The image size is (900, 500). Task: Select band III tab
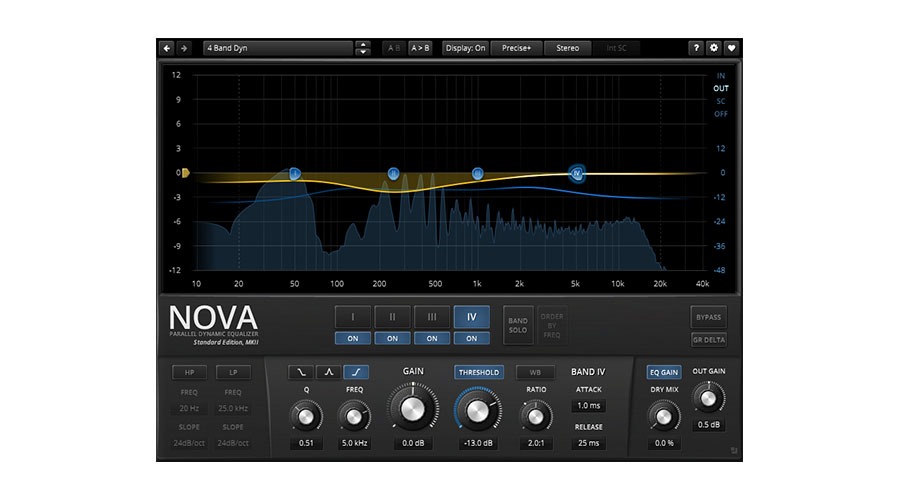432,317
